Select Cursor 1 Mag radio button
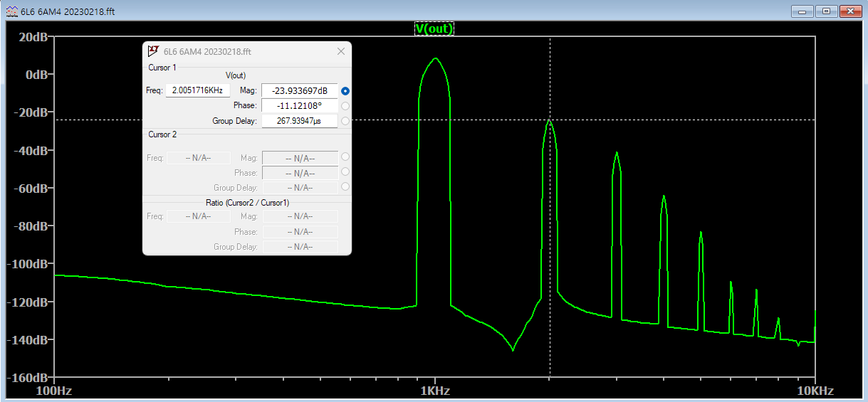The width and height of the screenshot is (868, 402). pyautogui.click(x=345, y=91)
